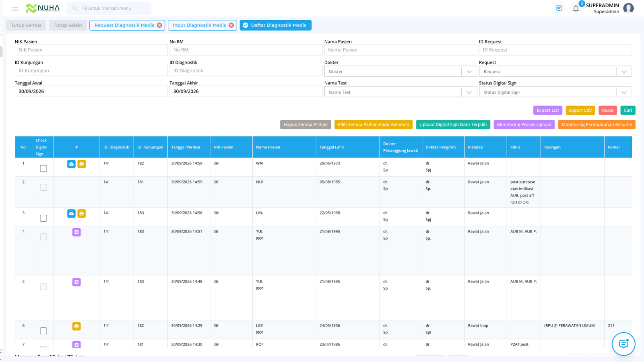The width and height of the screenshot is (644, 362).
Task: Click the search magnifier icon
Action: tap(75, 8)
